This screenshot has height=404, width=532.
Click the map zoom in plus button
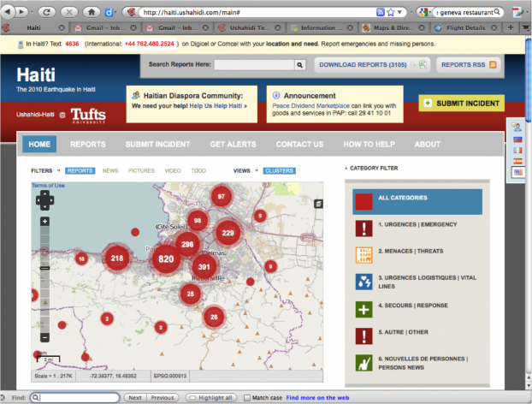click(x=44, y=221)
